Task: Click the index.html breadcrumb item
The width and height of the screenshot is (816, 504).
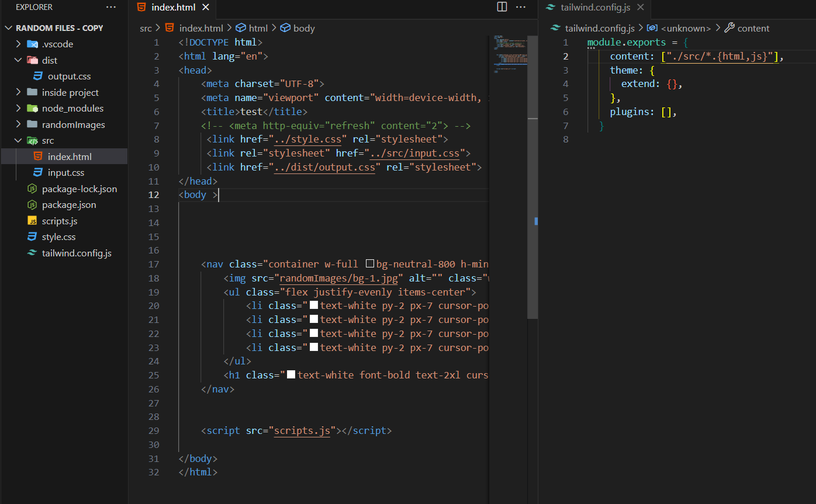Action: [x=195, y=28]
